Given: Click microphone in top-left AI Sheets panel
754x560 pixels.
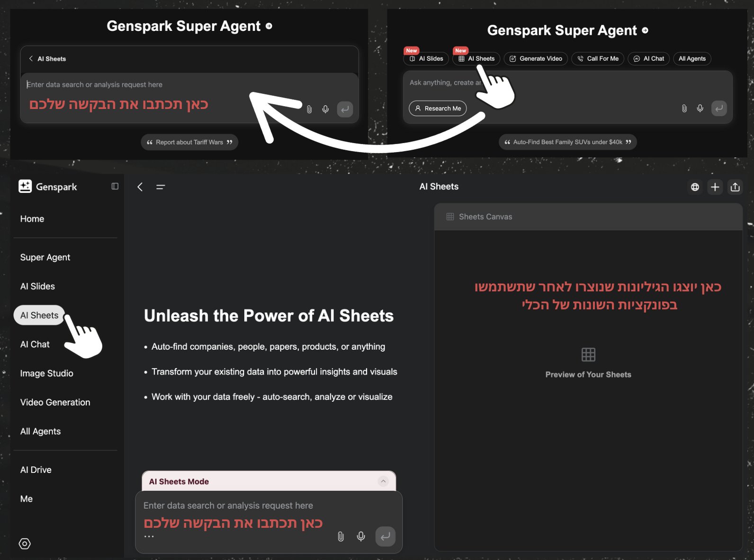Looking at the screenshot, I should pyautogui.click(x=325, y=109).
